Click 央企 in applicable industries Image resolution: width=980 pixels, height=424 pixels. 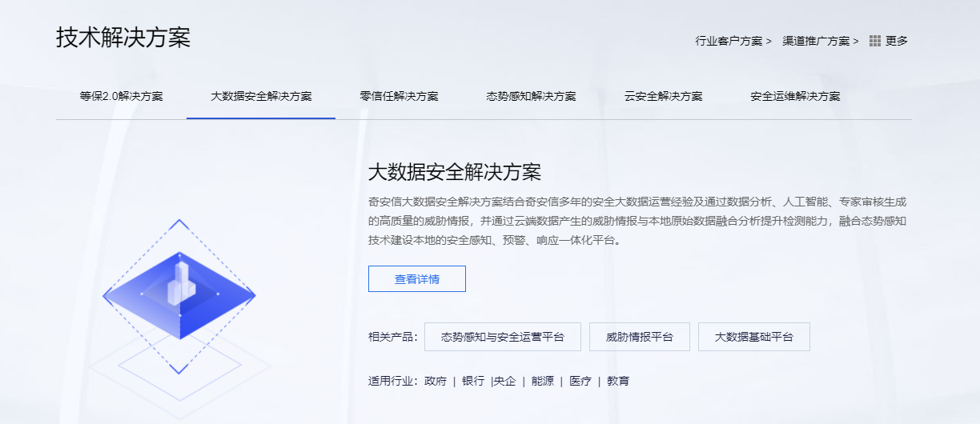[505, 381]
